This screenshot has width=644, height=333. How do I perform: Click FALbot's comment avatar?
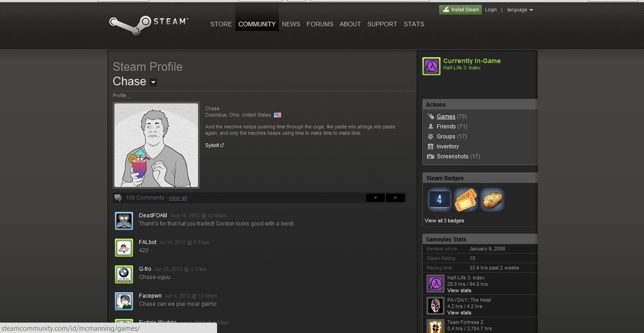(124, 248)
